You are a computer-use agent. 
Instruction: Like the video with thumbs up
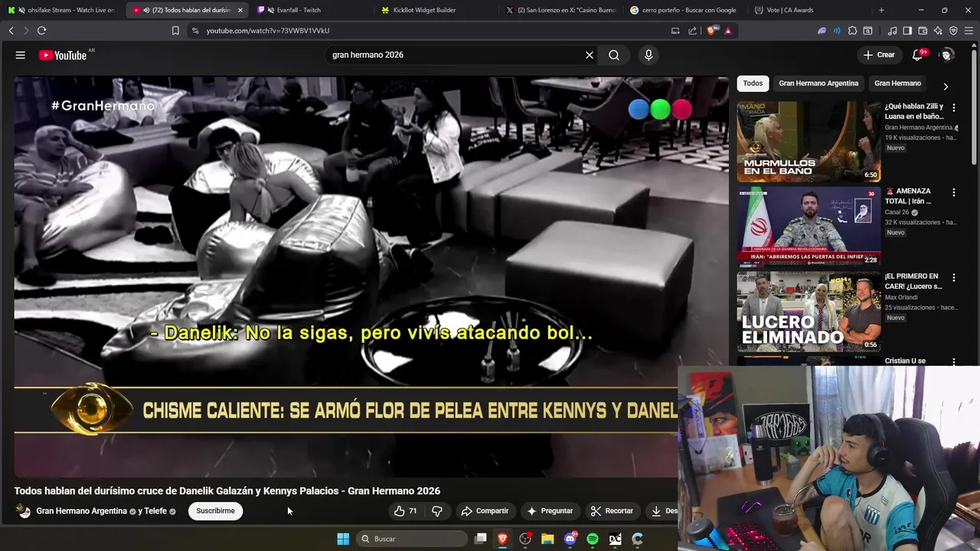[405, 511]
